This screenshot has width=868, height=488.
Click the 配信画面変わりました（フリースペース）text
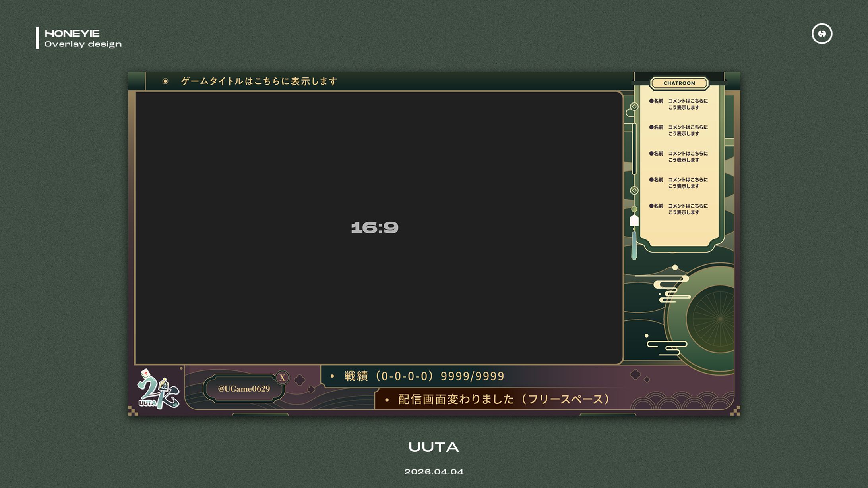pyautogui.click(x=504, y=399)
